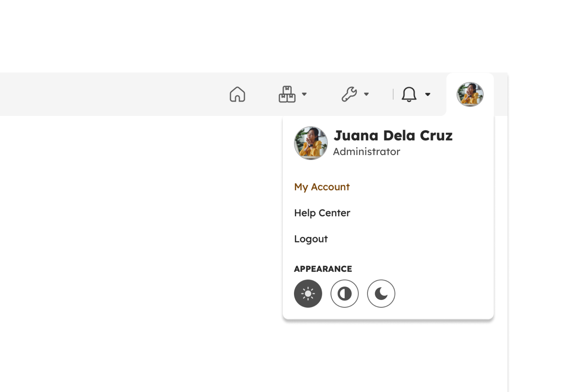The width and height of the screenshot is (580, 392).
Task: Open the notifications bell icon
Action: (x=409, y=94)
